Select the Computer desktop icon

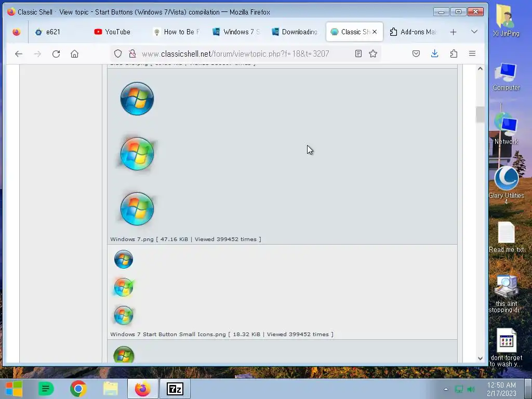(x=506, y=77)
